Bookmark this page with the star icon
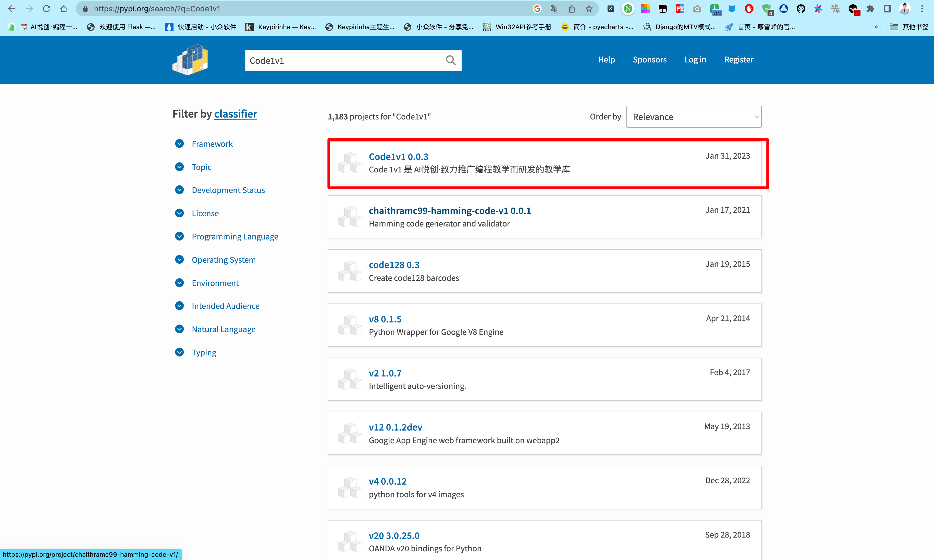 [x=589, y=9]
